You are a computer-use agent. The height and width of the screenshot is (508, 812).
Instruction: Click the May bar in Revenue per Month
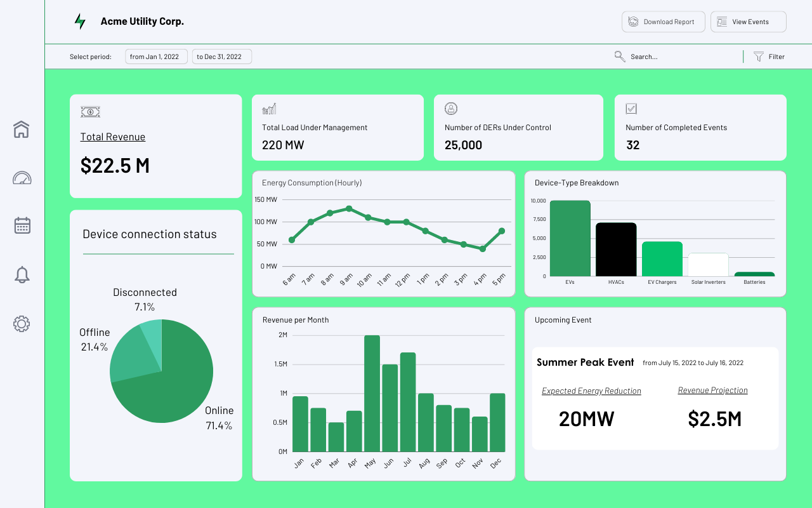[372, 393]
